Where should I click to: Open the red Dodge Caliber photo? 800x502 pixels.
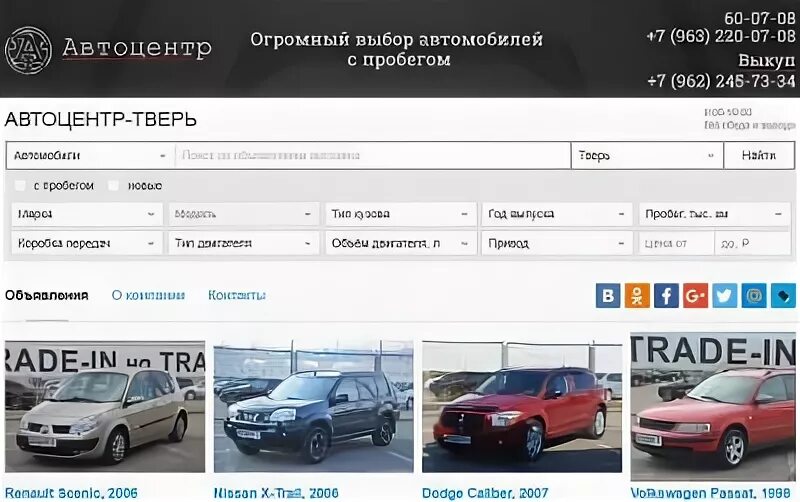(522, 407)
